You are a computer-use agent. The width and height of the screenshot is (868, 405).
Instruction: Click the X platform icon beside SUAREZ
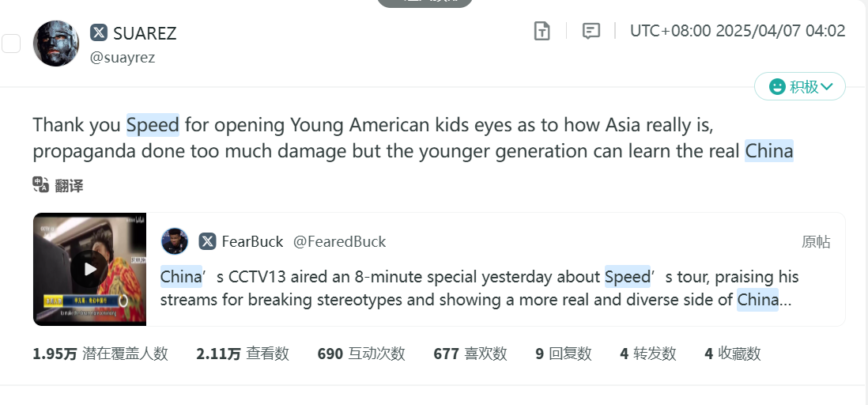[x=99, y=32]
